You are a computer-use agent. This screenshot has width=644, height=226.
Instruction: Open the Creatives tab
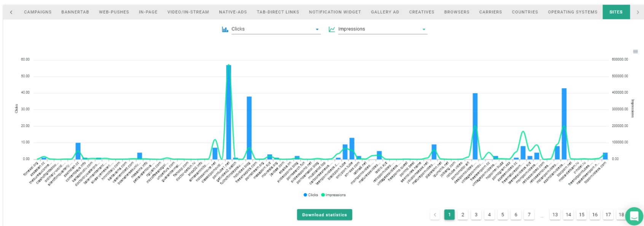421,12
